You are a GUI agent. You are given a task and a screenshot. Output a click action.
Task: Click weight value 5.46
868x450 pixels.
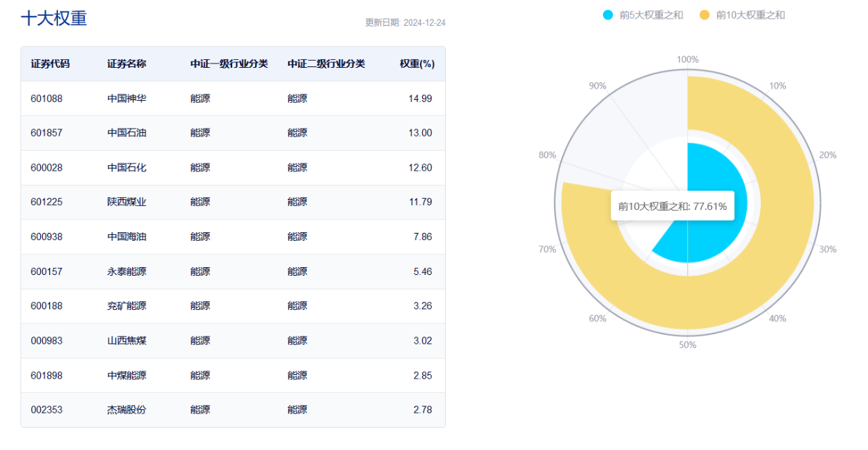(x=423, y=271)
